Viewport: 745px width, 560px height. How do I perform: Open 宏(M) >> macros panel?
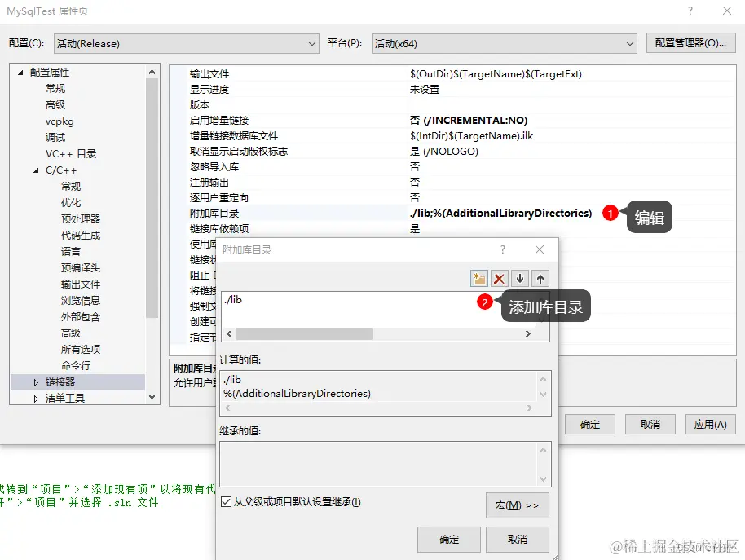(518, 505)
